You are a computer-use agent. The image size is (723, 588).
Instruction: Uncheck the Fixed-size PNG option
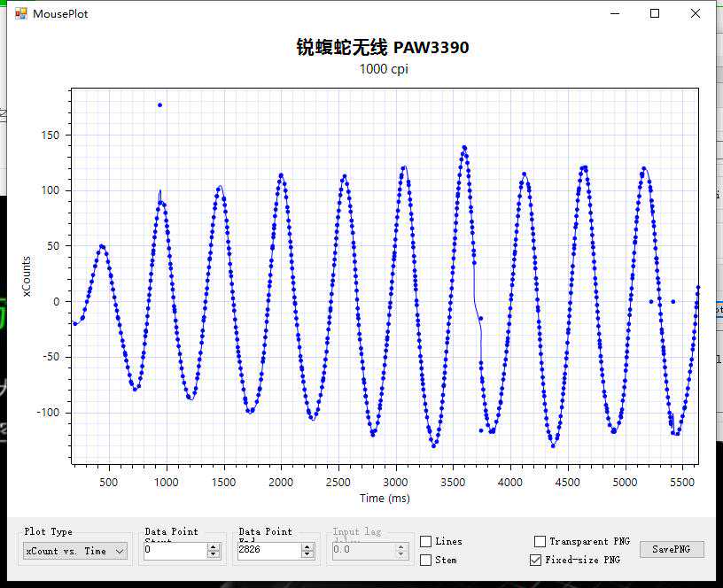[x=535, y=560]
